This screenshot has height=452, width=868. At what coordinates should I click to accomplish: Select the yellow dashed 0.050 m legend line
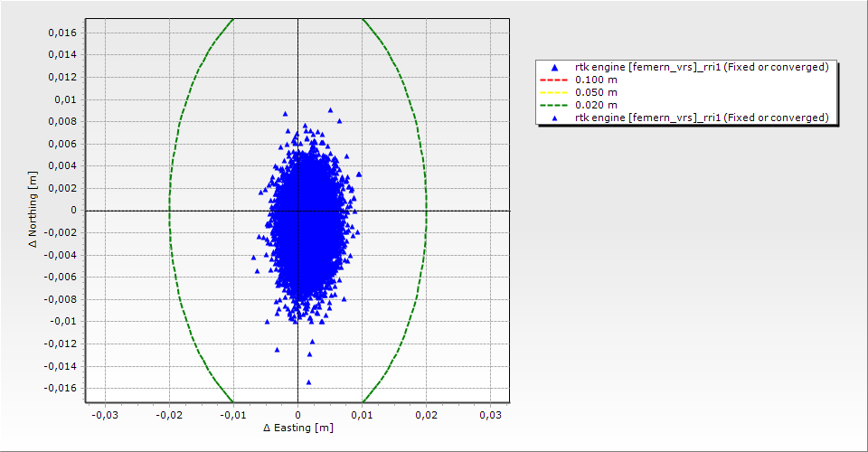[554, 93]
